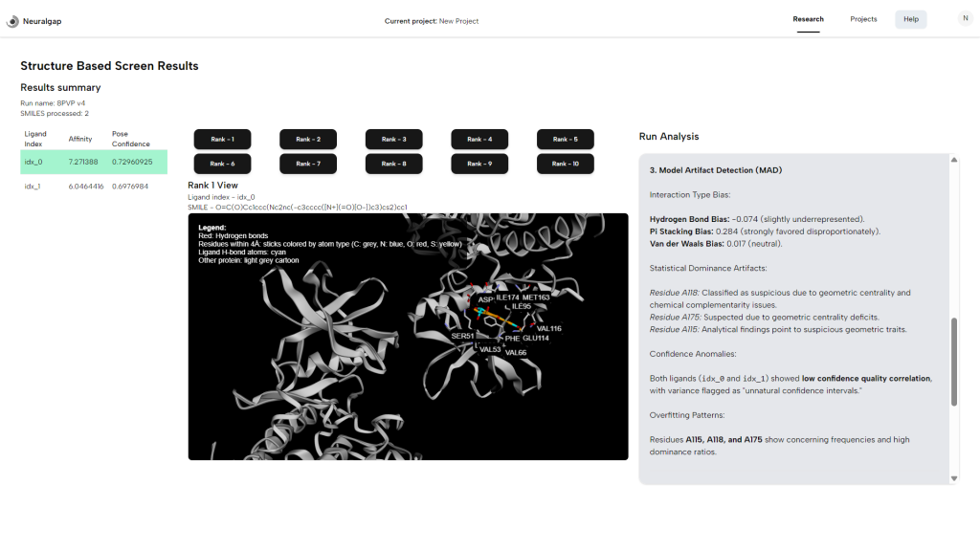Click the Neuralgap logo icon
This screenshot has height=551, width=980.
coord(13,20)
